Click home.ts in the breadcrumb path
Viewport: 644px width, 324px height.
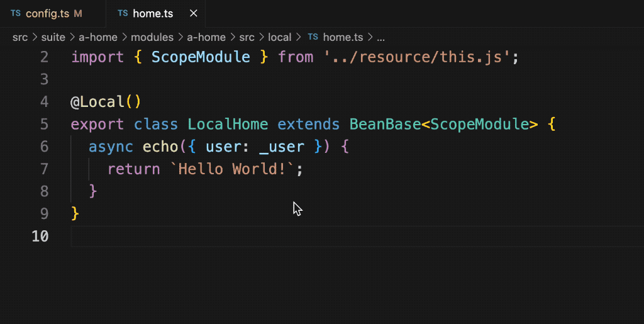coord(343,37)
